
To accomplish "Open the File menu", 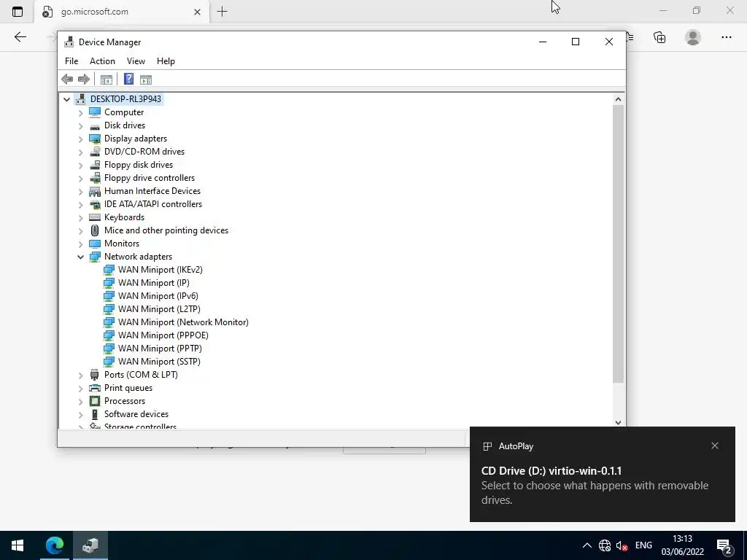I will 71,61.
